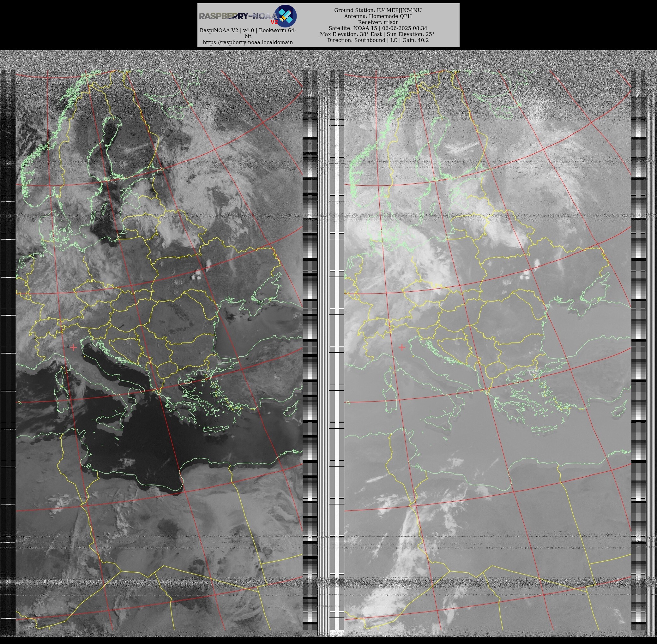
Task: Click the satellite emblem in the logo
Action: coord(285,16)
